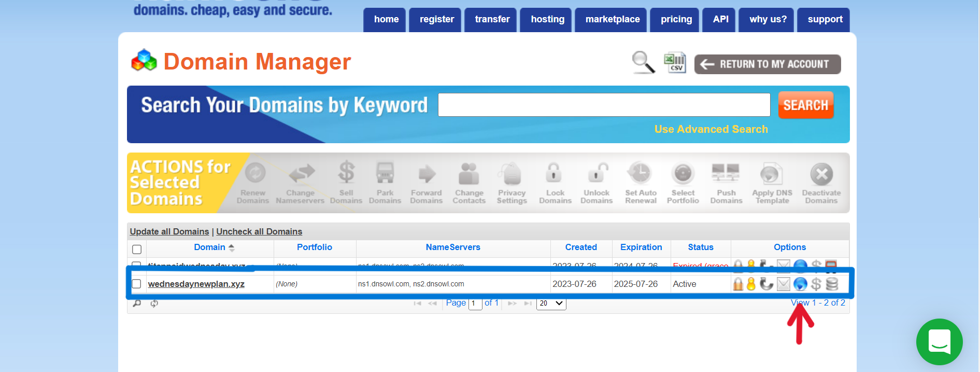980x372 pixels.
Task: Go to the next page in the pager
Action: [x=512, y=304]
